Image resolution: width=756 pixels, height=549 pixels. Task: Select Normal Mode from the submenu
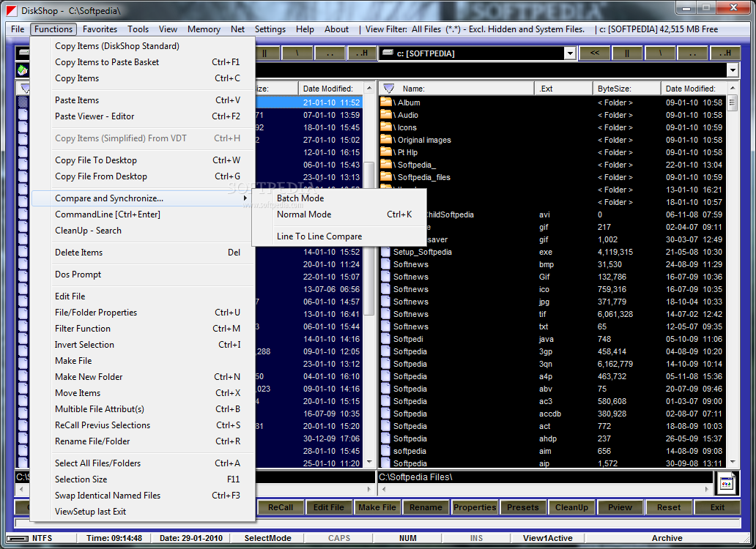click(x=339, y=214)
